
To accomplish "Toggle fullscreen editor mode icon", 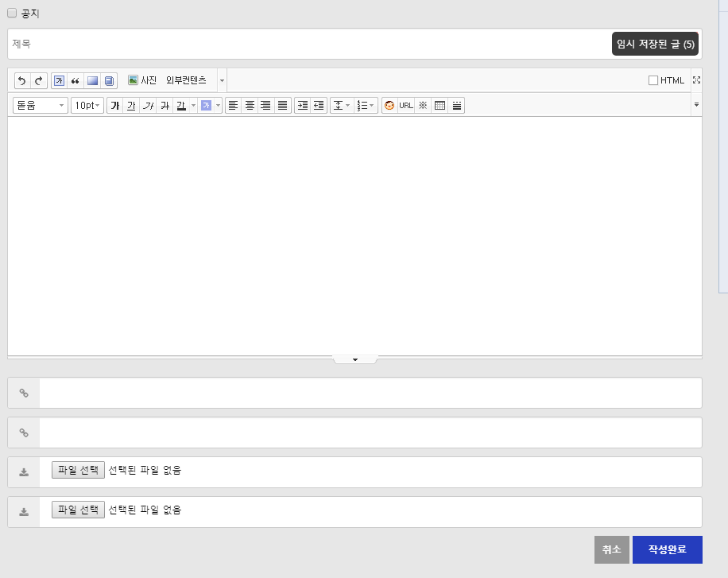I will 697,80.
